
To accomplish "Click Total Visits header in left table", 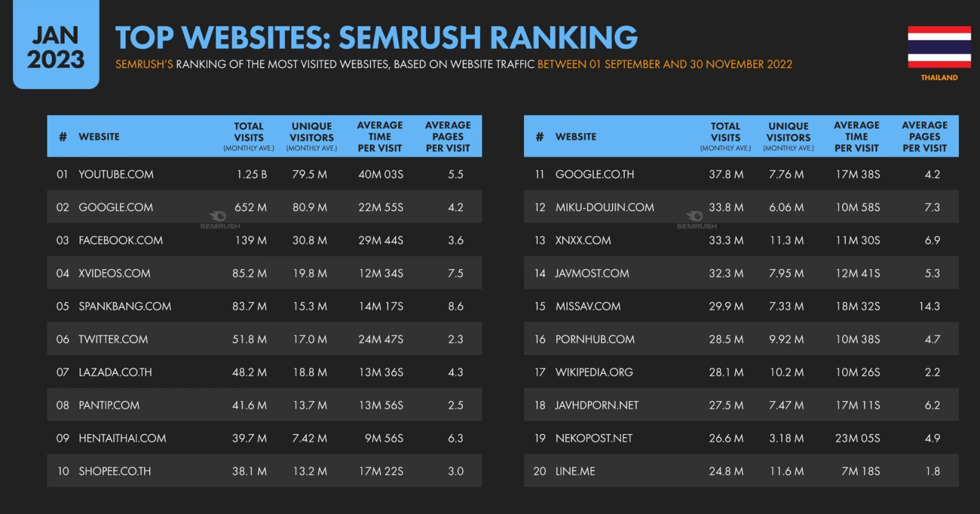I will 249,136.
